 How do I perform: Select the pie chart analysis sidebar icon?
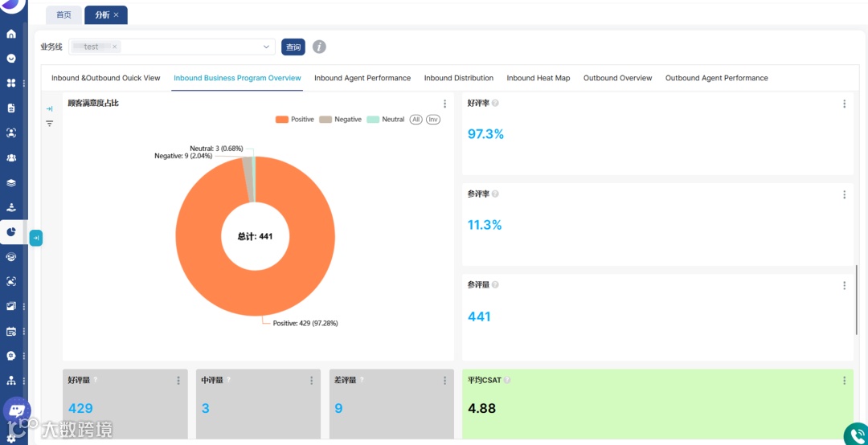point(11,232)
